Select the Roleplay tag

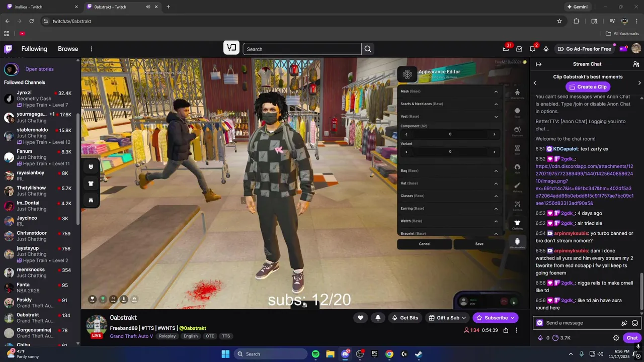click(x=168, y=336)
